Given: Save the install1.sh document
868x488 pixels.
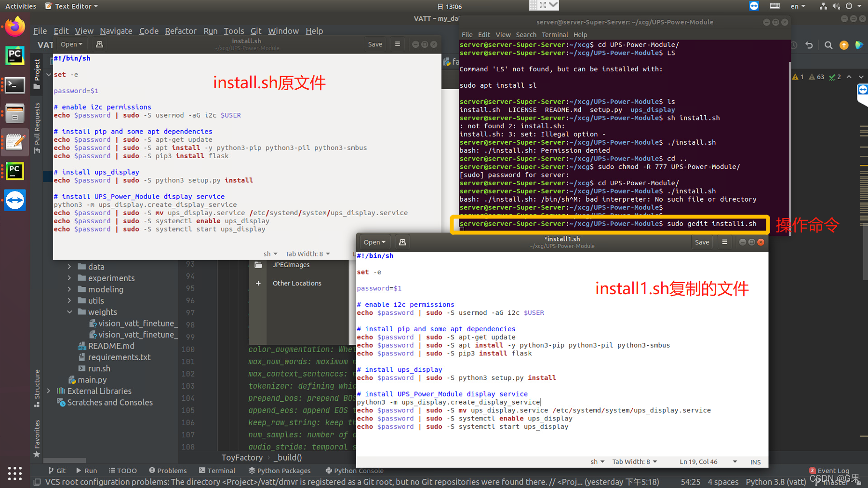Looking at the screenshot, I should pyautogui.click(x=702, y=242).
